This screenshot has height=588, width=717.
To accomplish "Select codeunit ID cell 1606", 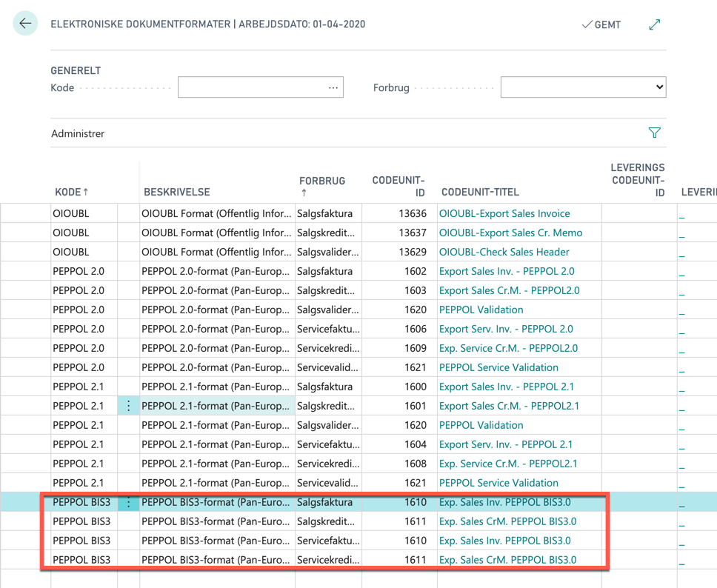I will click(399, 329).
